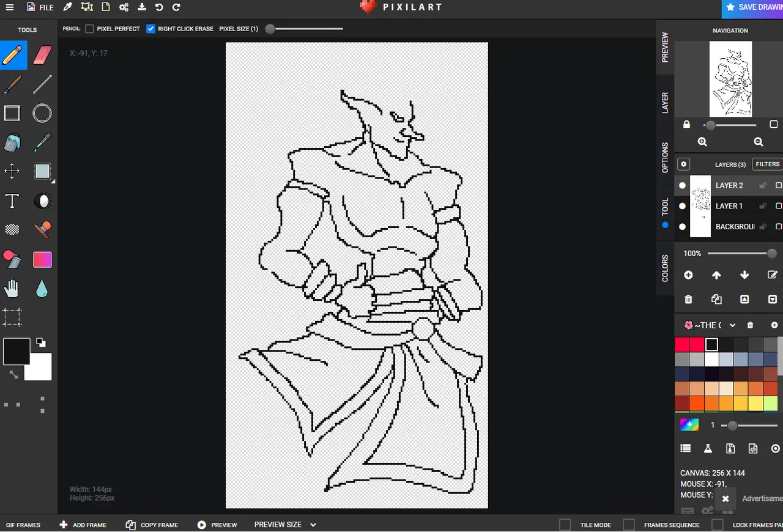
Task: Delete the selected layer with trash icon
Action: click(688, 300)
